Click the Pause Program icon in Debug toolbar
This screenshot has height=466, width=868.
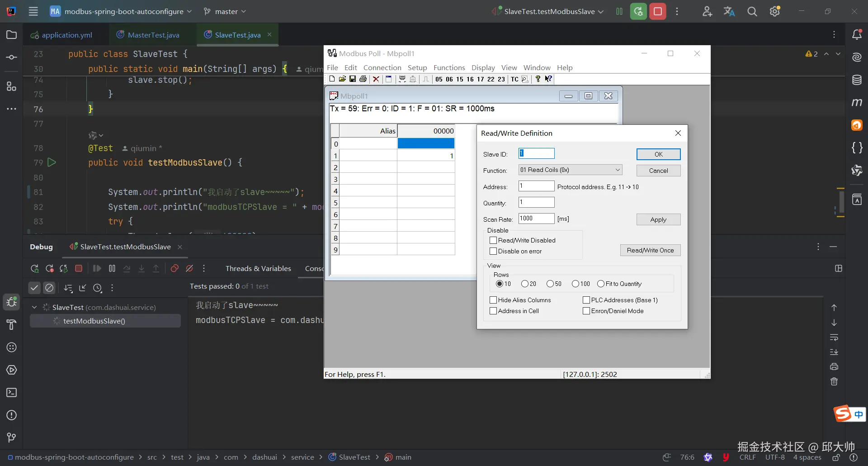tap(112, 268)
